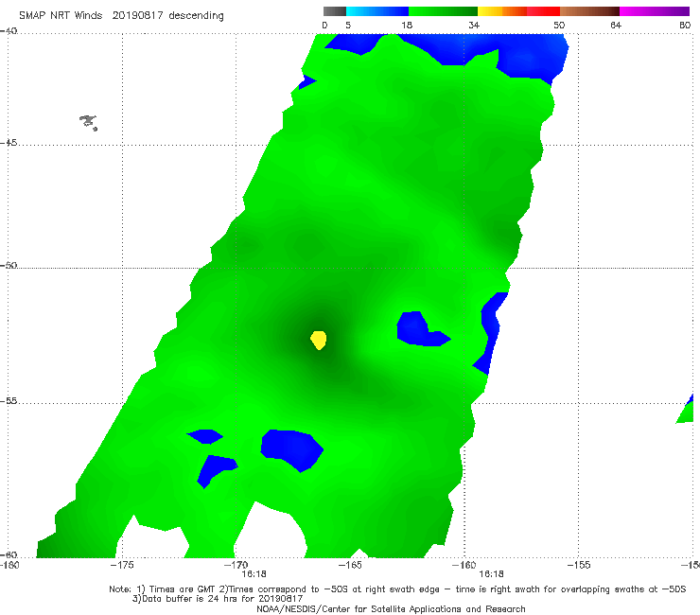
Task: Click the '-55' latitude axis label
Action: pos(9,400)
